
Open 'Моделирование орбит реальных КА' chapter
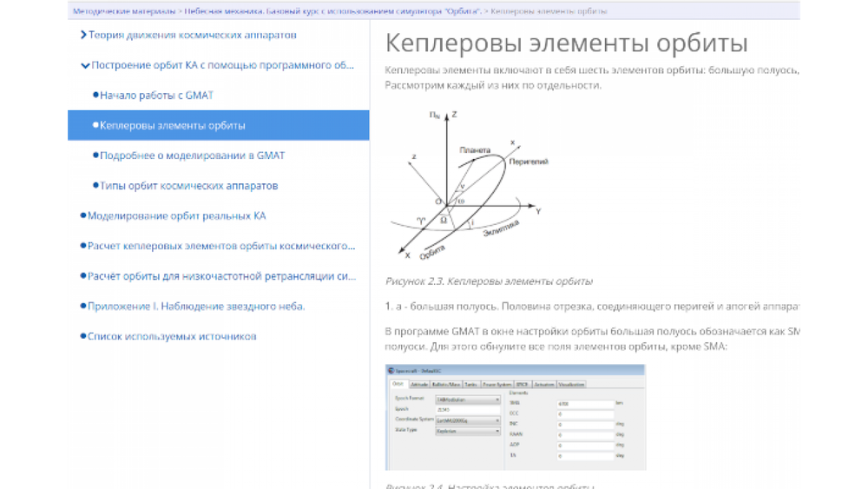point(176,215)
